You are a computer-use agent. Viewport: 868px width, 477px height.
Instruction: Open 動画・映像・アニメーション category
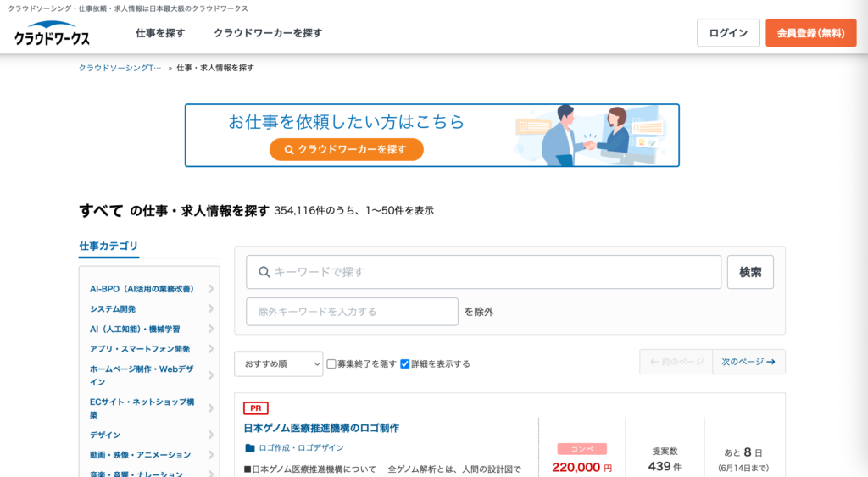[x=141, y=455]
